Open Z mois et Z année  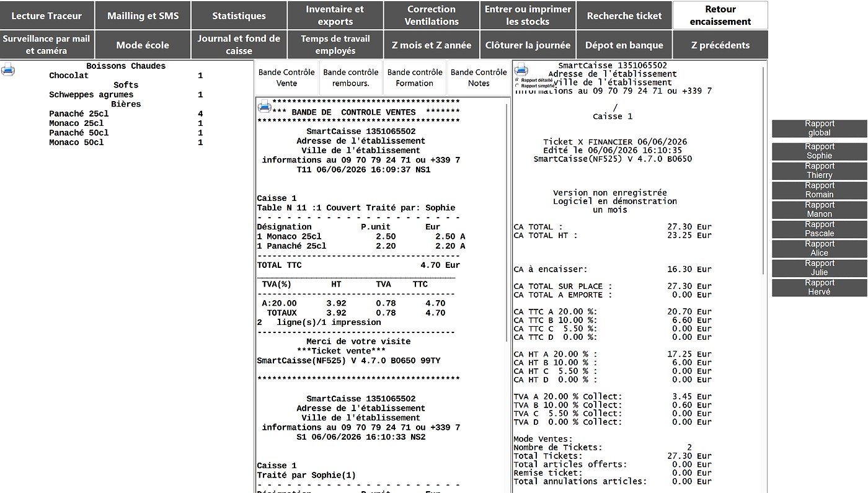[432, 45]
